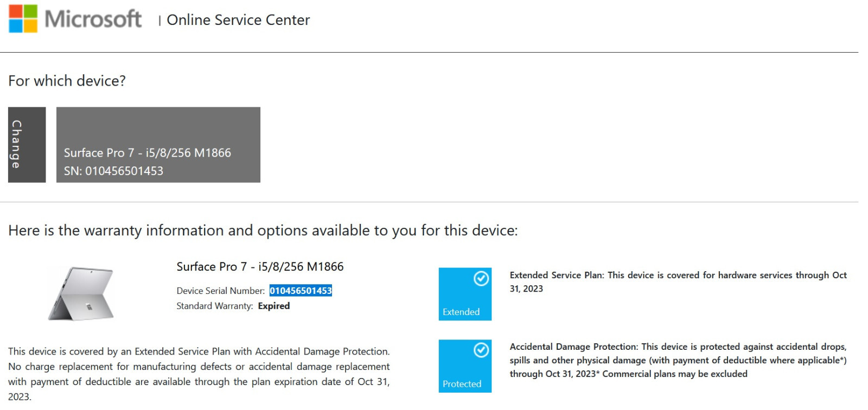Image resolution: width=868 pixels, height=410 pixels.
Task: Click the 'Standard Warranty:' label
Action: click(x=215, y=306)
